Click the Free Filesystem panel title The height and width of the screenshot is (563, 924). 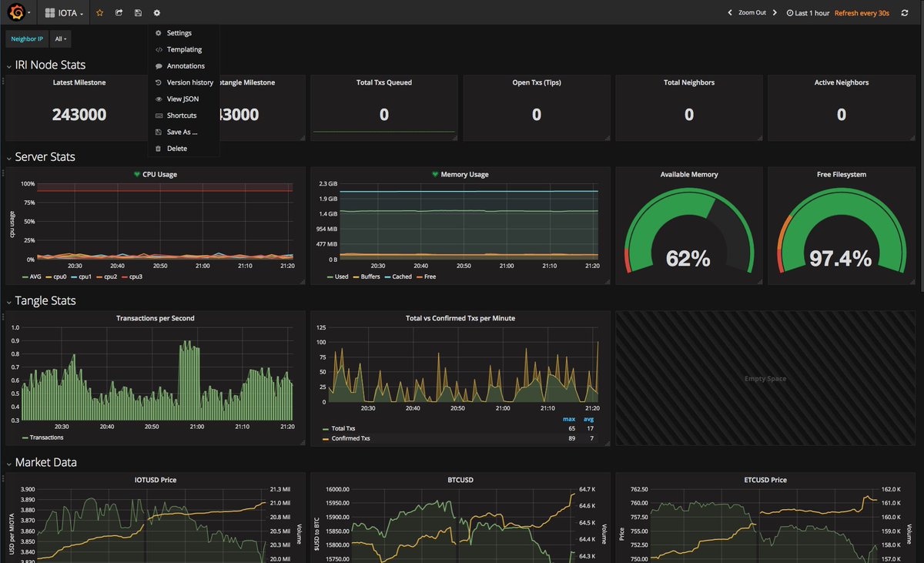pos(842,175)
